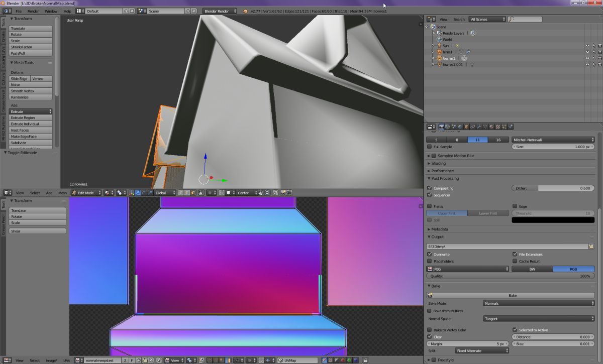Enable the Bake from Multires checkbox

point(429,311)
